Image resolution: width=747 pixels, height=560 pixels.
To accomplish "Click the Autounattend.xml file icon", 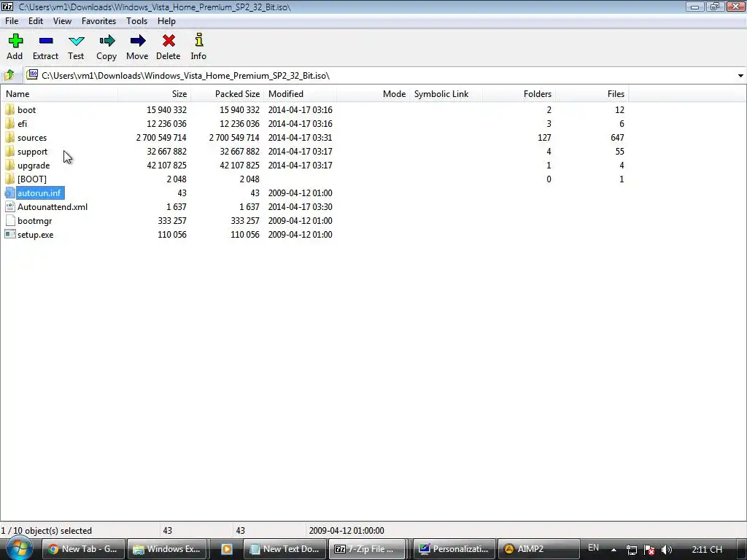I will coord(10,206).
